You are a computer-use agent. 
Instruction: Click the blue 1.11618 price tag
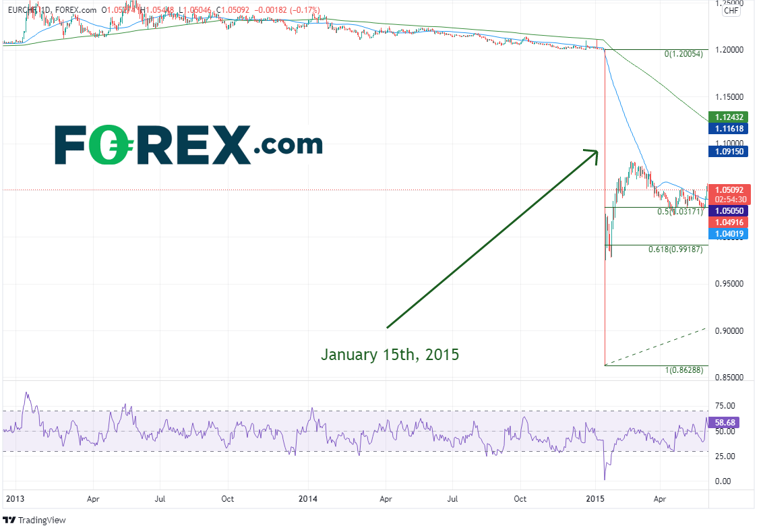(x=728, y=129)
